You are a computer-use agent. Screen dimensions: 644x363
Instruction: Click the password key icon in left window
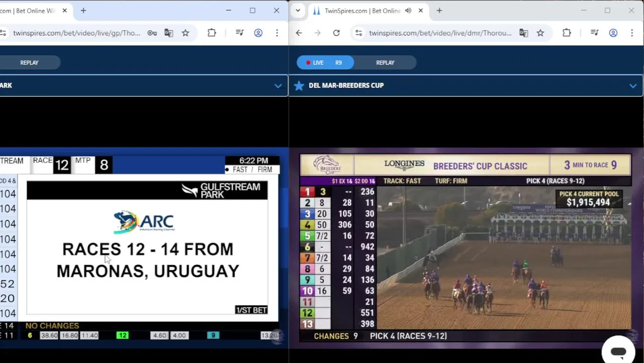[x=152, y=33]
